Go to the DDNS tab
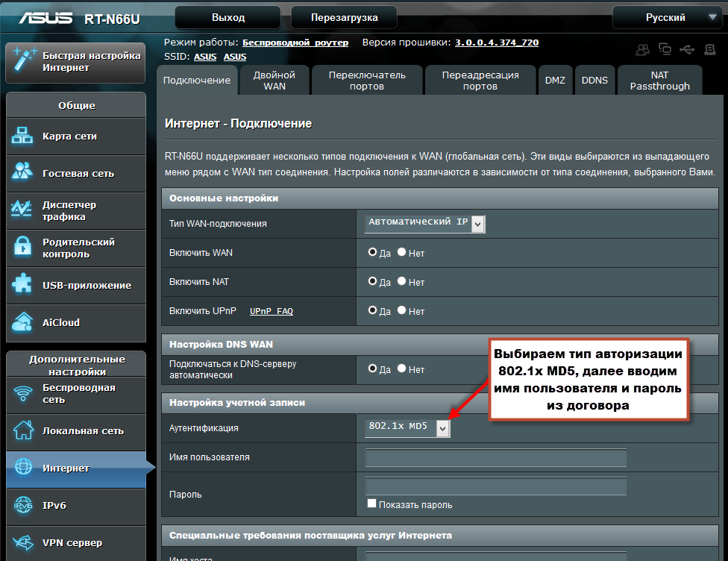728x561 pixels. coord(594,81)
